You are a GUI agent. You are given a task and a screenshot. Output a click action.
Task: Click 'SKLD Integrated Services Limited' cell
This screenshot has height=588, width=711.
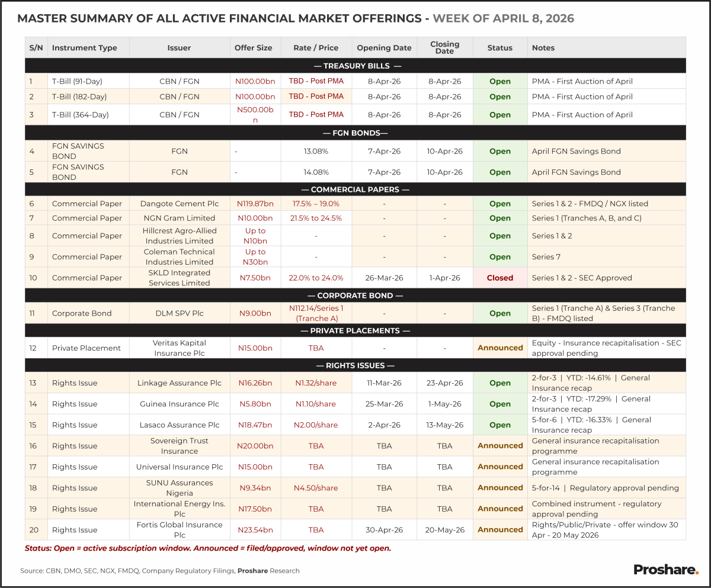pos(180,278)
